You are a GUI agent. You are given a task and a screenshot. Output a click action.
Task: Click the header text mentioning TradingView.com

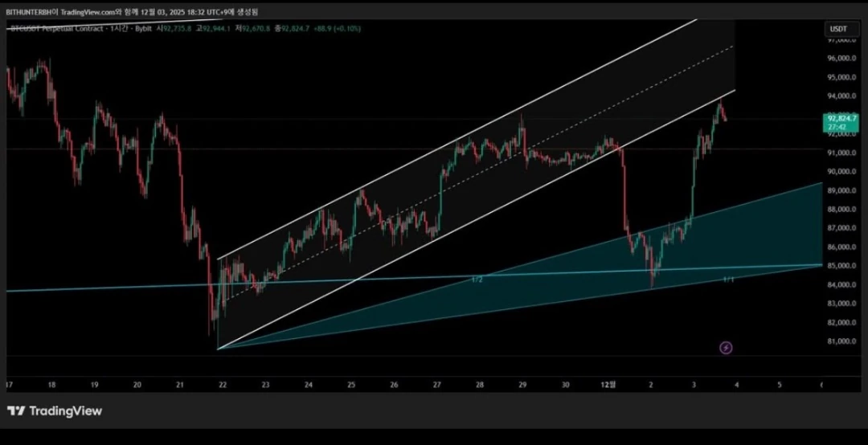point(132,11)
